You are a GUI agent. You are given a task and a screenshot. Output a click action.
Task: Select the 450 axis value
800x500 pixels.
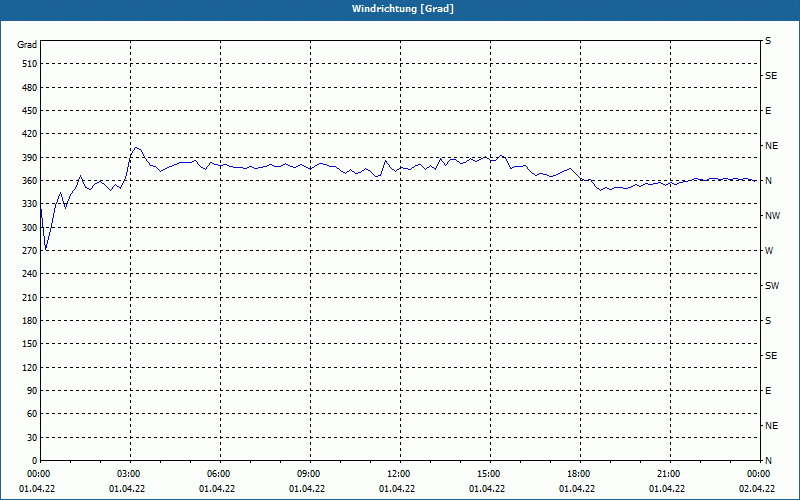point(30,111)
